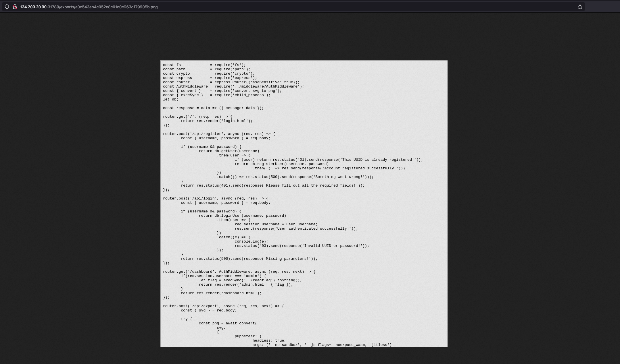
Task: Click the line "const fs = require('fs');"
Action: (204, 65)
